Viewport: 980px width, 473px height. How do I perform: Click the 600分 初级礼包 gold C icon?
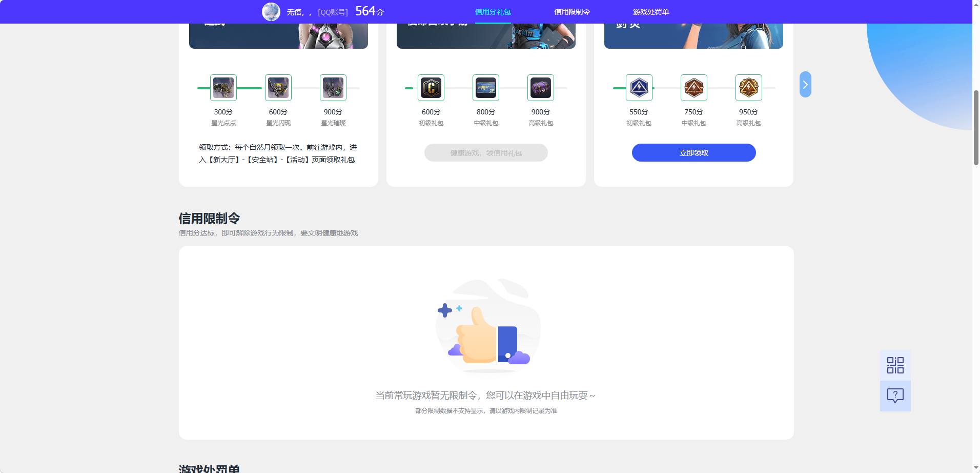tap(431, 88)
